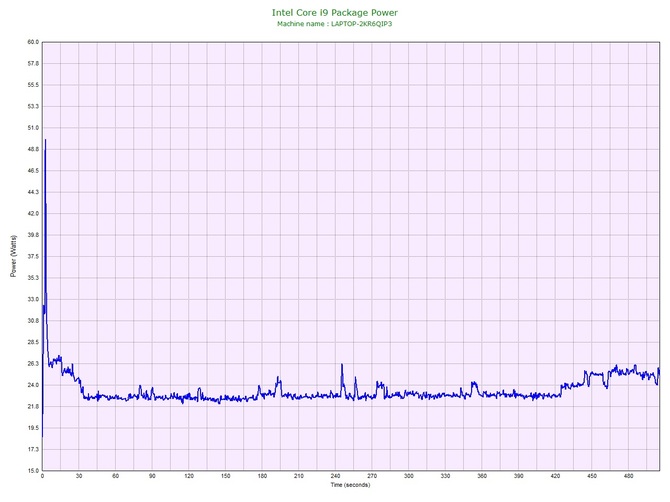This screenshot has width=670, height=502.
Task: Click the 60.0 y-axis tick label
Action: click(33, 42)
